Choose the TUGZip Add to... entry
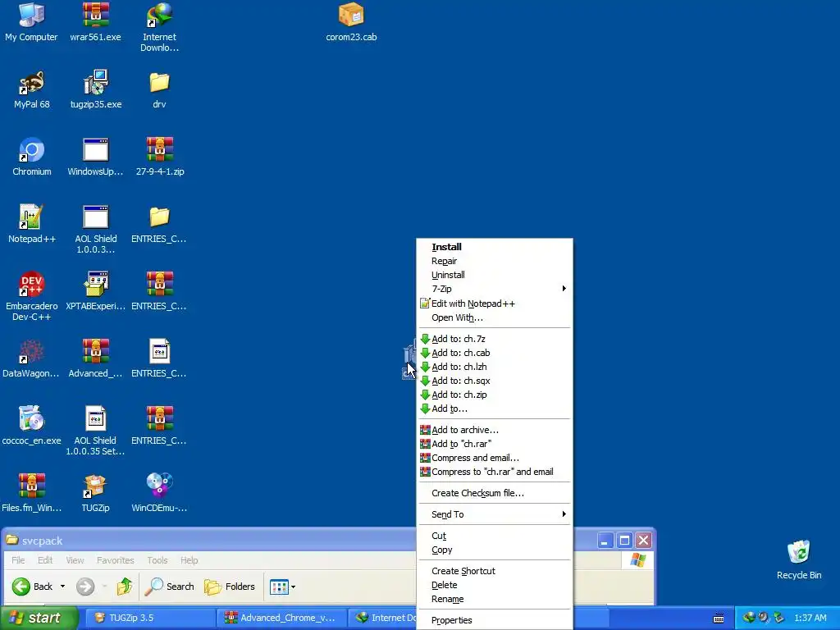This screenshot has width=840, height=630. [495, 409]
